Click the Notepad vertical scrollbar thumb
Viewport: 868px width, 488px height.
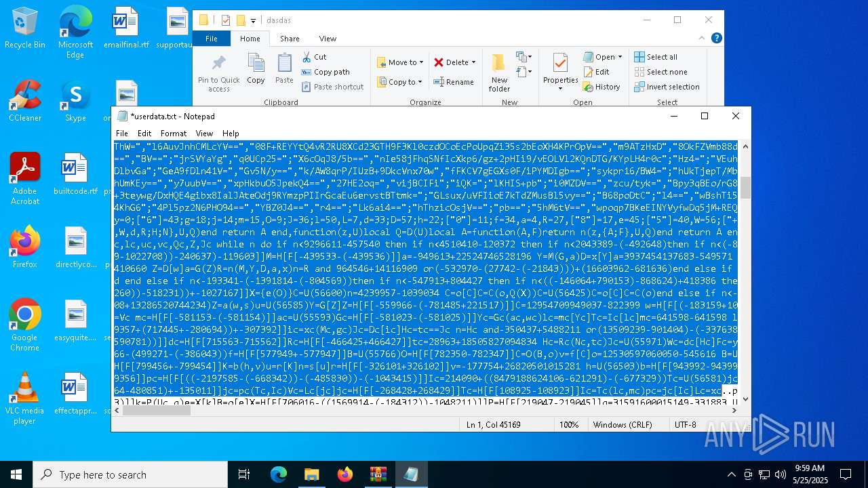coord(745,188)
